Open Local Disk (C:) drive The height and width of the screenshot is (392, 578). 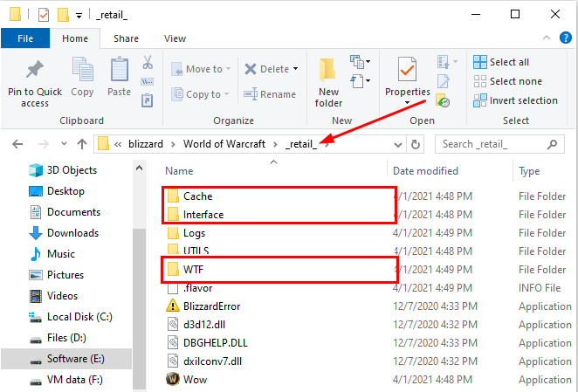(x=71, y=317)
